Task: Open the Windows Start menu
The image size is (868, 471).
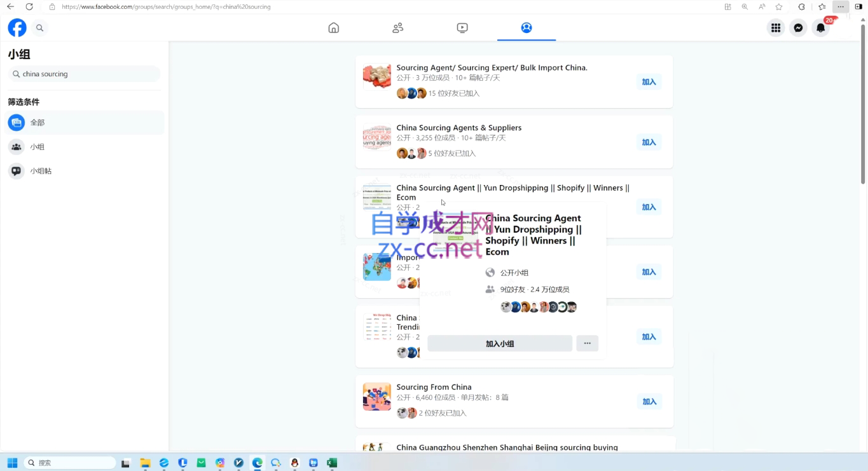Action: coord(12,463)
